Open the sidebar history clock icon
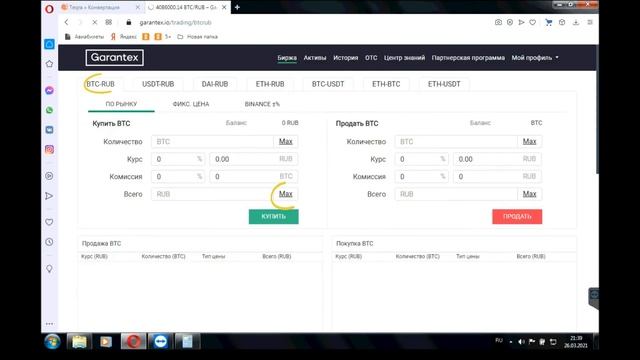The width and height of the screenshot is (640, 360). point(49,242)
